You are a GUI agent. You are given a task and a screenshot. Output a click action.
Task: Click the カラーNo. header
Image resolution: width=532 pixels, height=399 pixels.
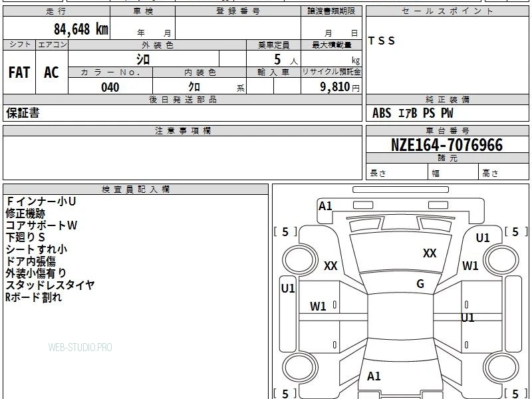pyautogui.click(x=110, y=72)
